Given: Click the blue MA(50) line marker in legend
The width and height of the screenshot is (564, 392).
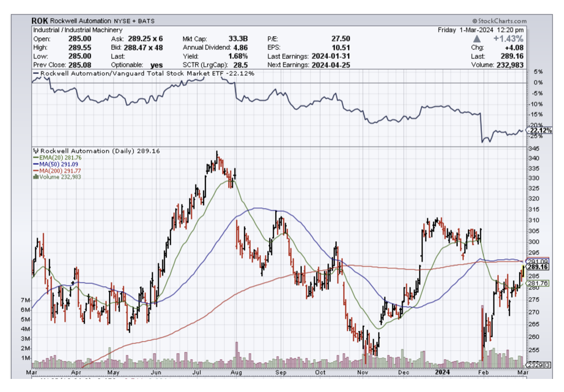Looking at the screenshot, I should [x=36, y=164].
